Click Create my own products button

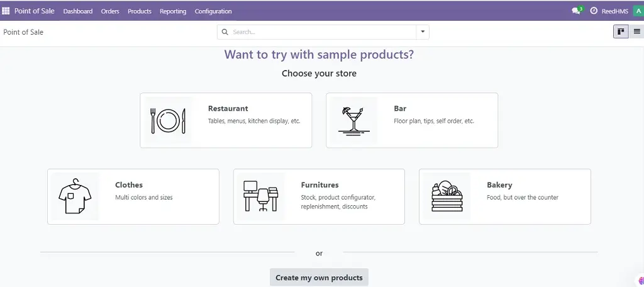319,278
